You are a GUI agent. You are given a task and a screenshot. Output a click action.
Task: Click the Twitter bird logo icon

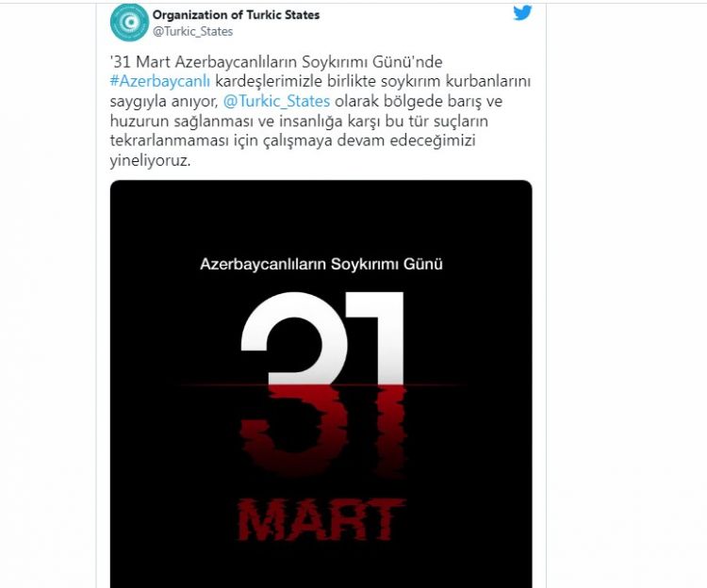(x=522, y=12)
